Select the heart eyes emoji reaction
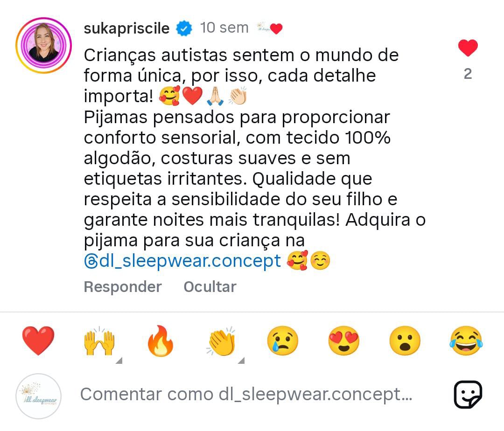504x431 pixels. [x=343, y=341]
